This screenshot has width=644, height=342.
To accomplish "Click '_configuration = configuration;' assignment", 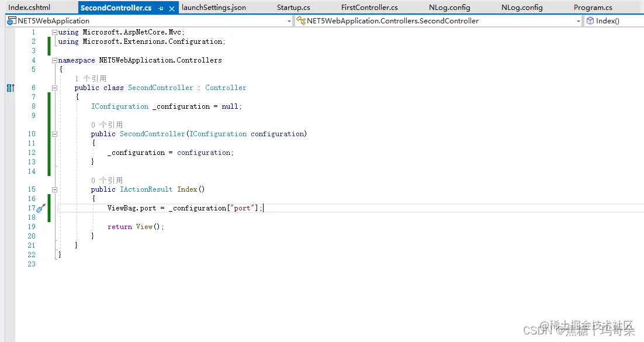I will pos(171,153).
